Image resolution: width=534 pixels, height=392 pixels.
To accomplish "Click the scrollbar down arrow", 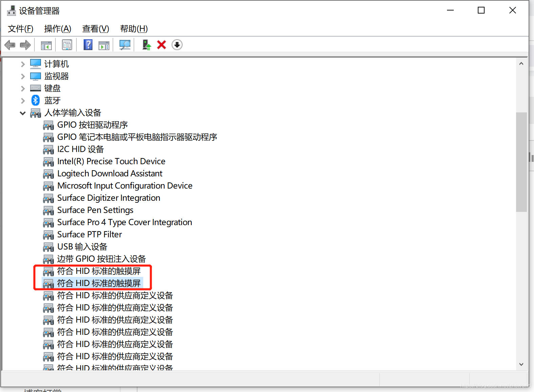I will 521,365.
